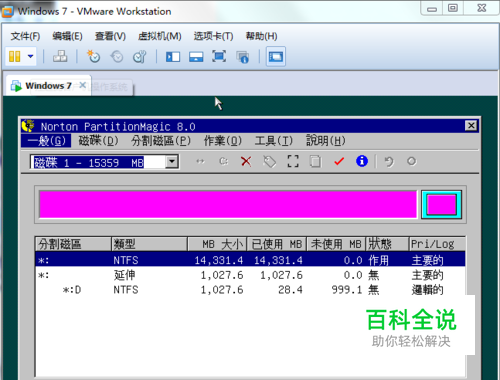Open the 查看(V) menu

tap(110, 36)
